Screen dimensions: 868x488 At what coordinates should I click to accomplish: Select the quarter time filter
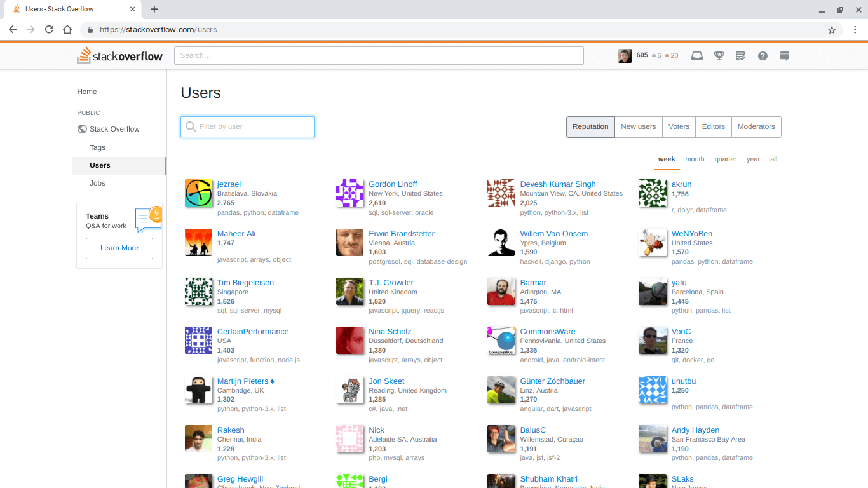pos(725,159)
